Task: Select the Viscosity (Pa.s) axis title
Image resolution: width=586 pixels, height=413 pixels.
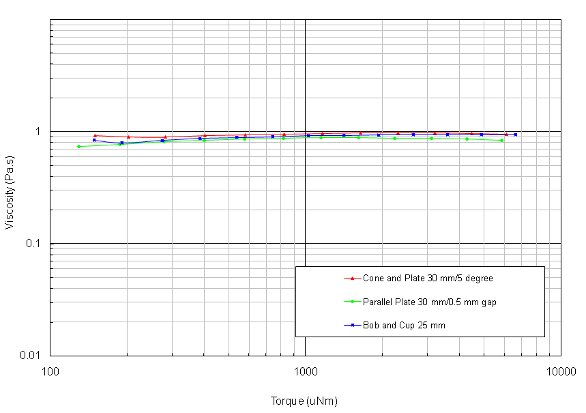Action: (10, 192)
